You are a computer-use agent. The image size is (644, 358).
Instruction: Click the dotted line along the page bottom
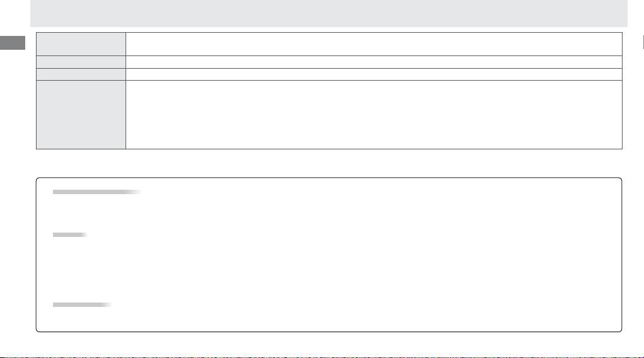tap(322, 357)
